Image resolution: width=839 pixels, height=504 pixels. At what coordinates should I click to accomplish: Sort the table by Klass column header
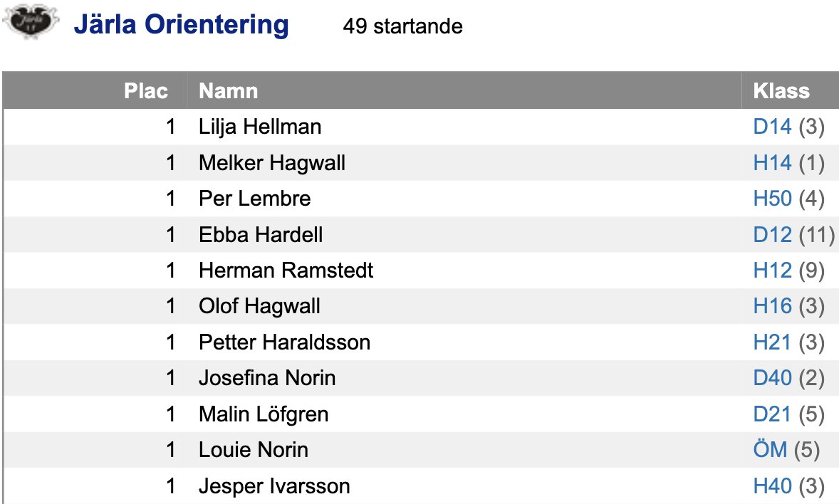[x=781, y=91]
